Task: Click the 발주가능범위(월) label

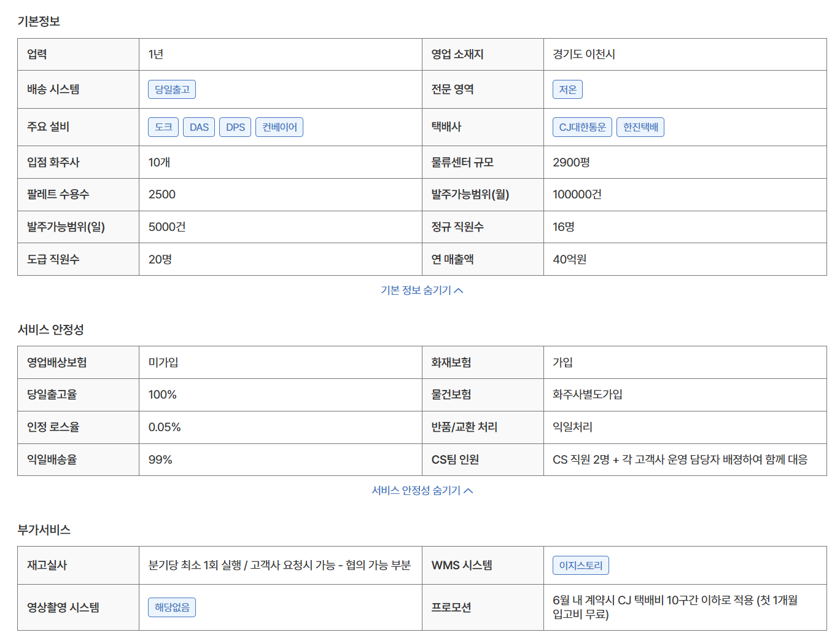Action: (x=470, y=195)
